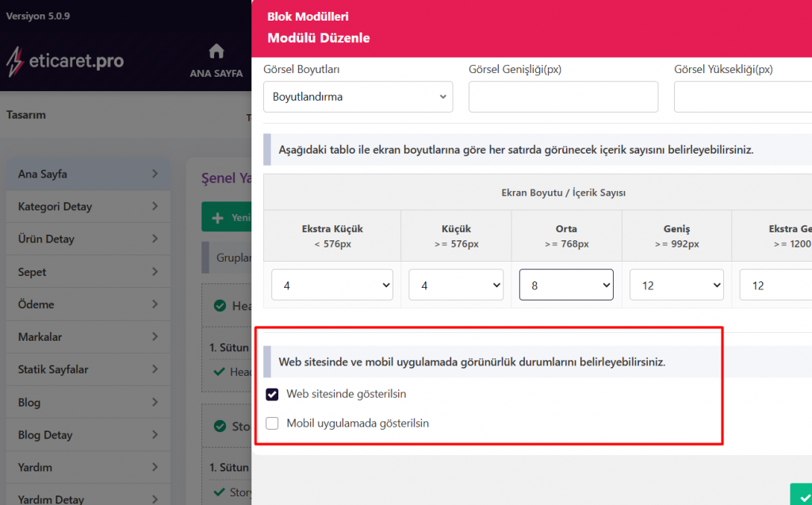Click the Ödeme sidebar link
This screenshot has width=812, height=505.
click(36, 304)
